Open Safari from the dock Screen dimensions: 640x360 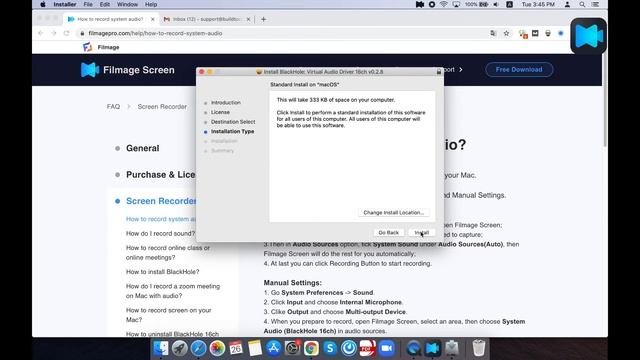click(198, 348)
